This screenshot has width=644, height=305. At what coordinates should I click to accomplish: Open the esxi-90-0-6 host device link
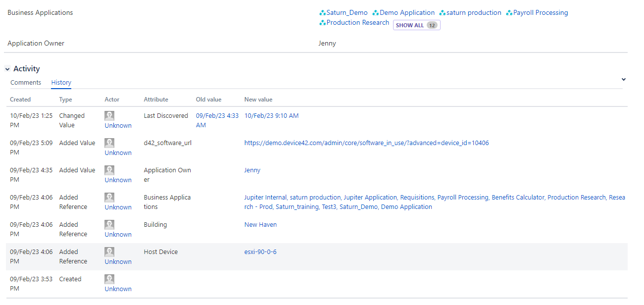tap(260, 252)
